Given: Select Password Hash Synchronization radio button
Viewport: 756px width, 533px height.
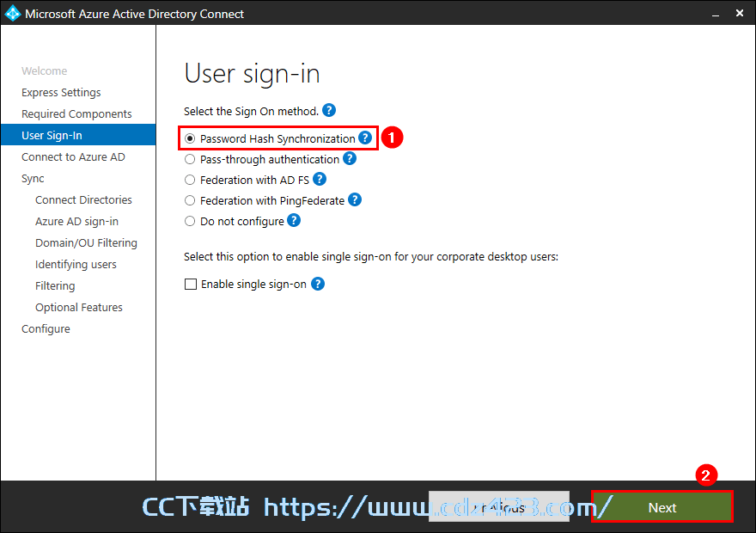Looking at the screenshot, I should click(190, 139).
